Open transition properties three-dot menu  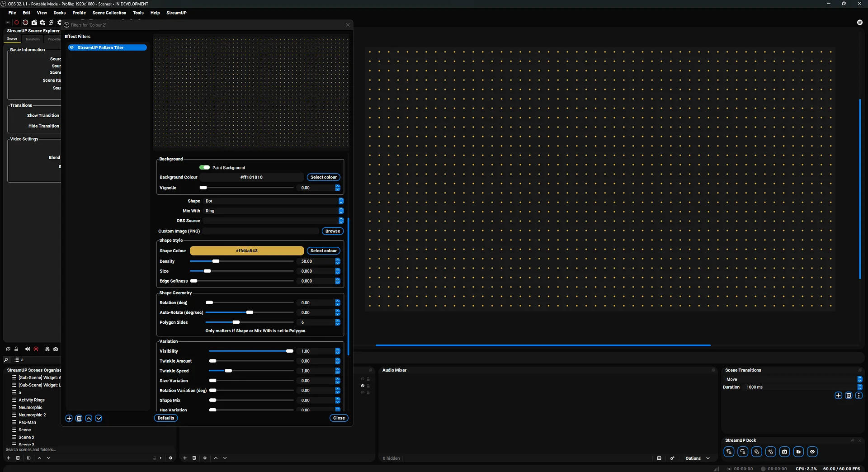859,396
